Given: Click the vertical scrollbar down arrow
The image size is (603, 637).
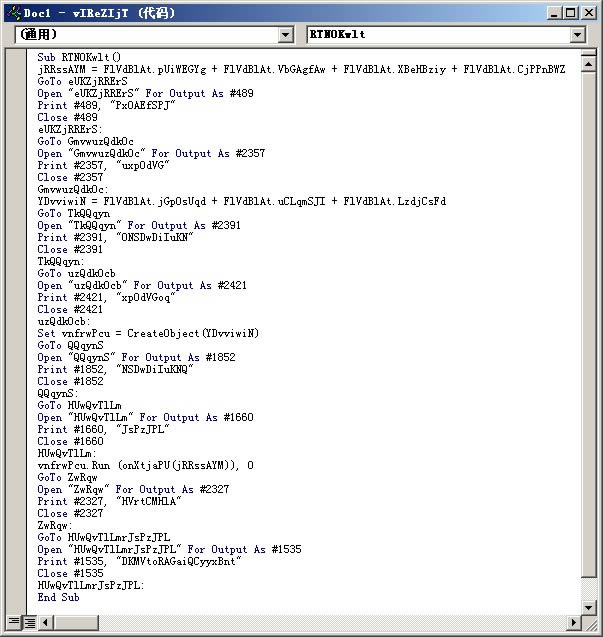Looking at the screenshot, I should click(588, 606).
